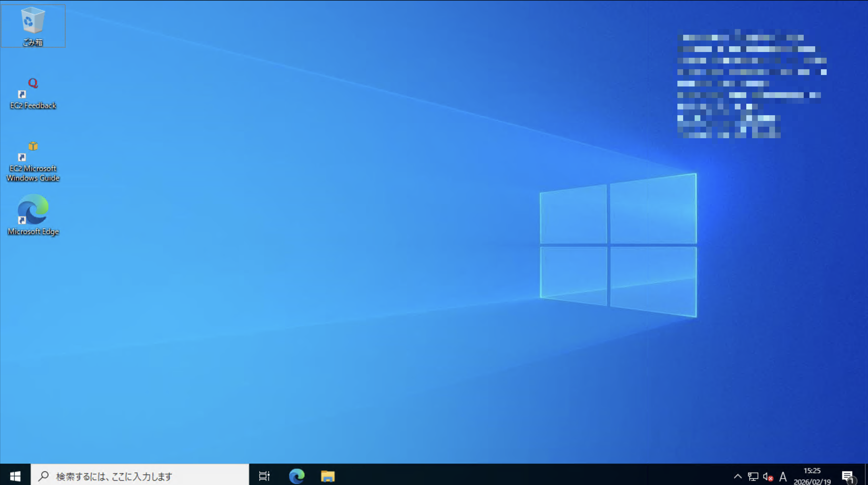
Task: Click the Windows logo on the wallpaper
Action: (x=618, y=245)
